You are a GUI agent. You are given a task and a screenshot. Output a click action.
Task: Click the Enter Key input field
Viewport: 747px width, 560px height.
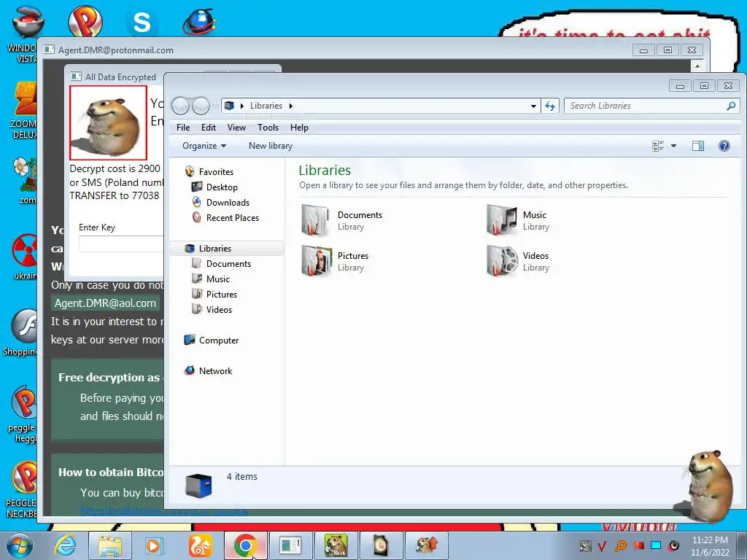(x=121, y=244)
